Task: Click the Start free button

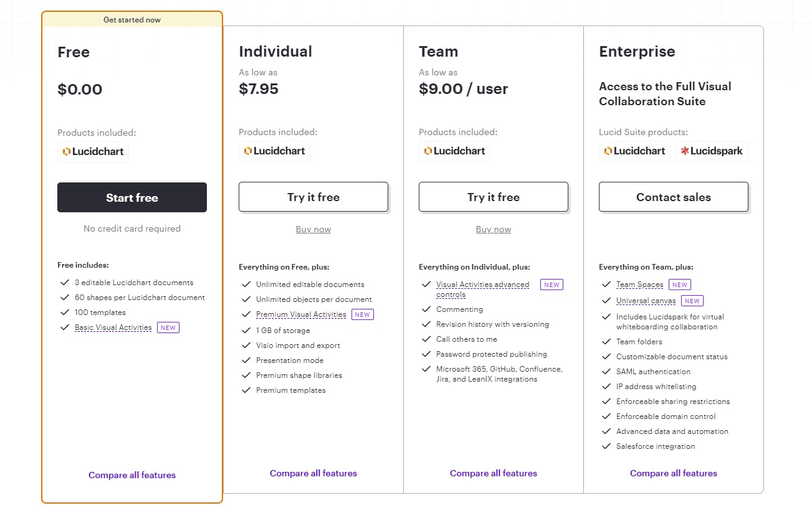Action: point(132,197)
